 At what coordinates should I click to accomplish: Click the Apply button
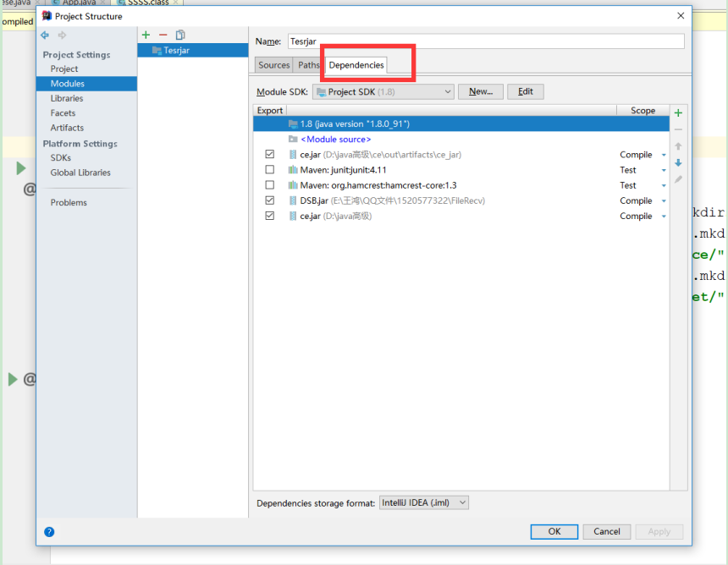(659, 532)
